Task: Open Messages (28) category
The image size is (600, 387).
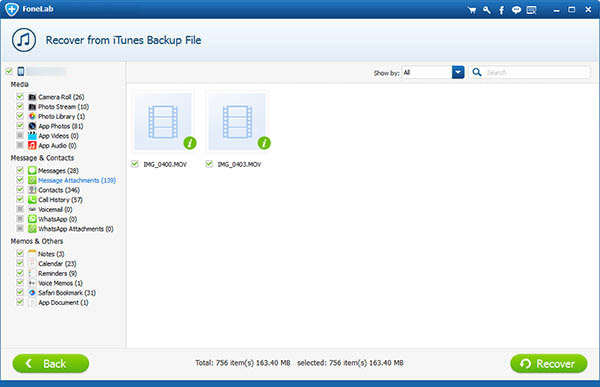Action: pyautogui.click(x=59, y=171)
